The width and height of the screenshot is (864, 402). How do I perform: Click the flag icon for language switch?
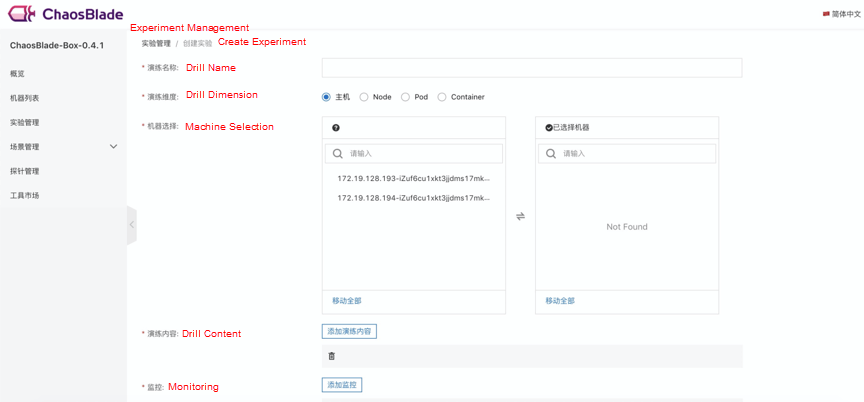pyautogui.click(x=826, y=14)
